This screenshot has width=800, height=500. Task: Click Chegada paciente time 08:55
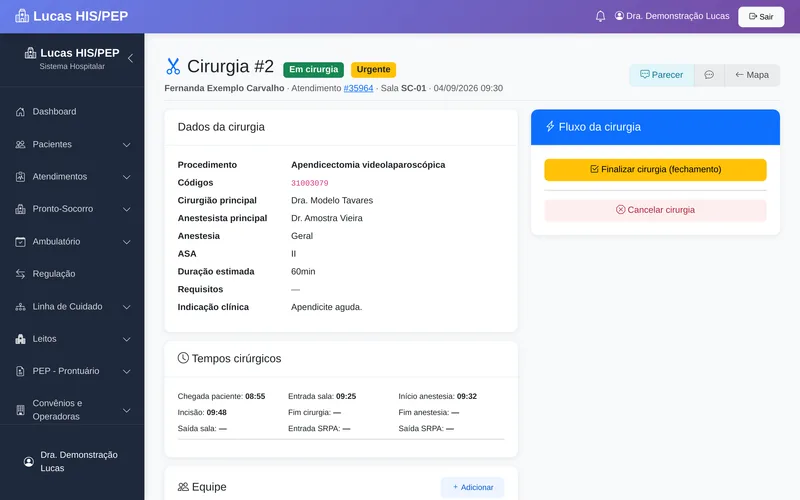255,396
